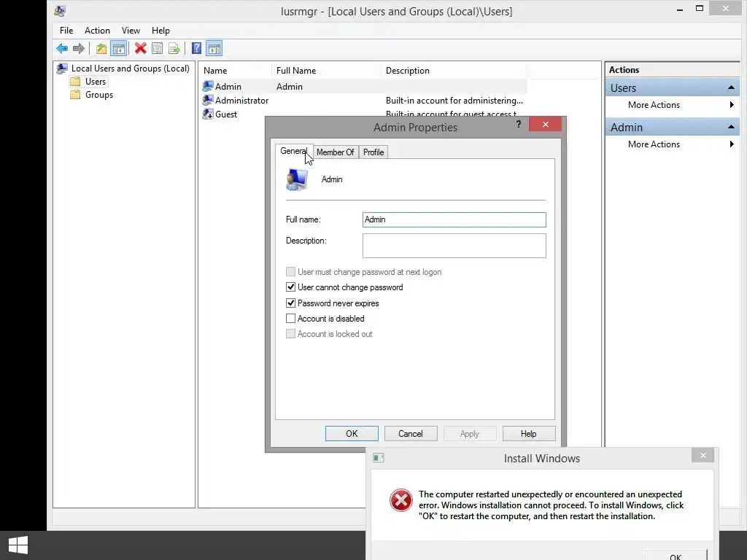Toggle the Show/Hide Action Pane icon
This screenshot has width=747, height=560.
pyautogui.click(x=214, y=48)
